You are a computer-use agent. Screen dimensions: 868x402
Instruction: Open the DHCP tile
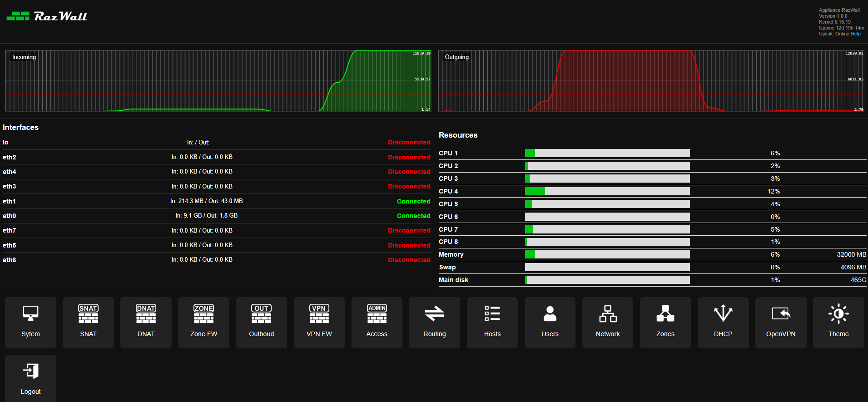[x=723, y=323]
